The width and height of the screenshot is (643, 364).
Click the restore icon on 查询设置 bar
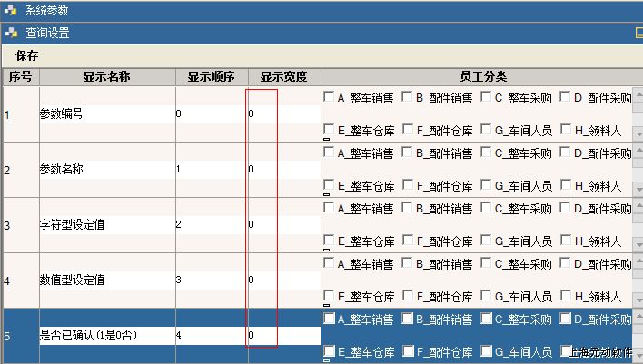(638, 33)
